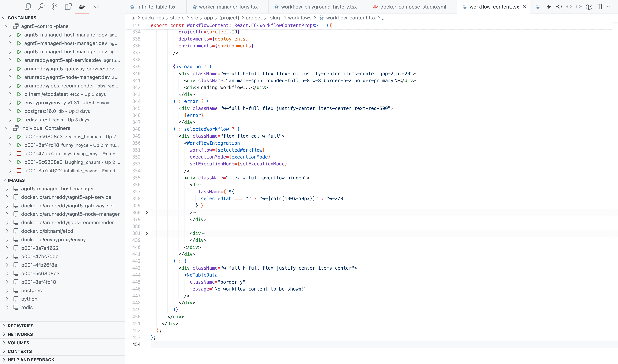
Task: Click the sparkle AI assistant icon
Action: click(549, 7)
